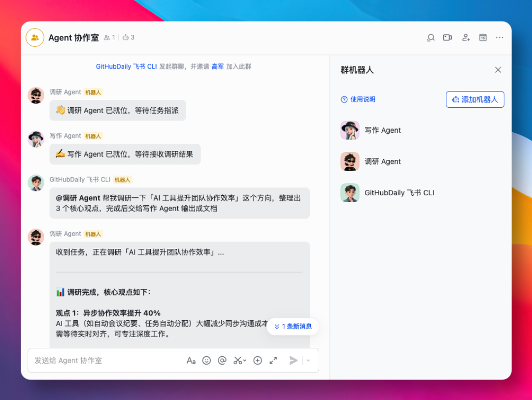532x400 pixels.
Task: Click the GitHubDaily 飞书 CLI link in system notice
Action: coord(126,66)
